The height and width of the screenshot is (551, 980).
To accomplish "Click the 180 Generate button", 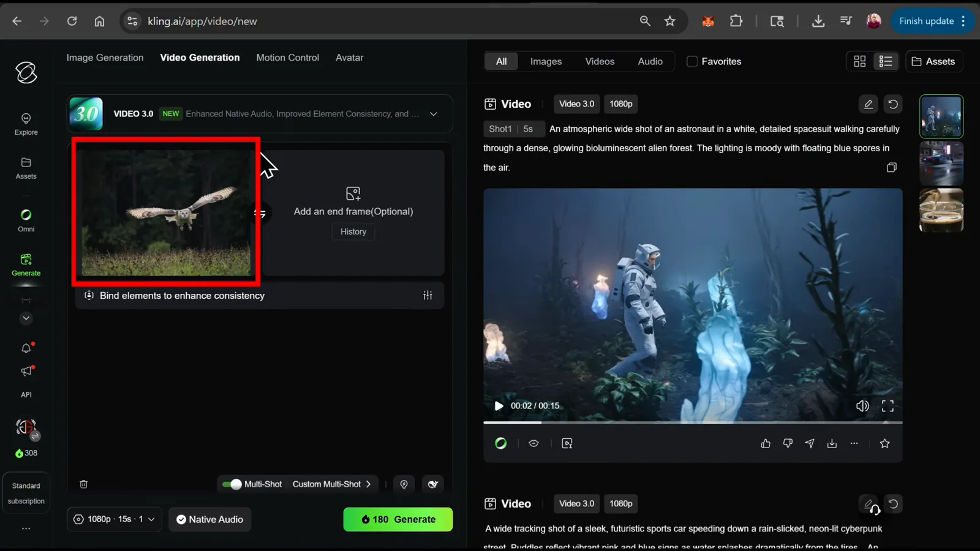I will coord(398,519).
